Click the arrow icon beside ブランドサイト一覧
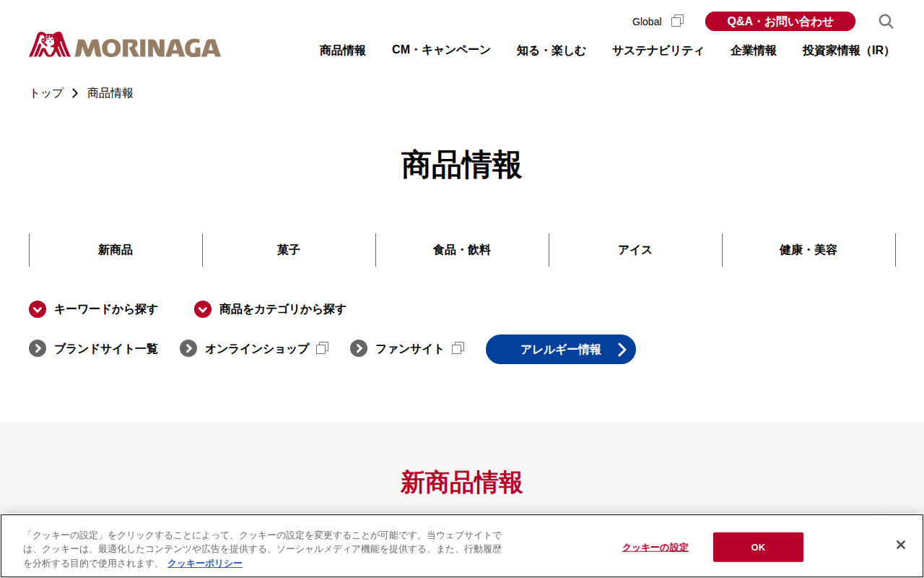The height and width of the screenshot is (578, 924). [x=38, y=348]
